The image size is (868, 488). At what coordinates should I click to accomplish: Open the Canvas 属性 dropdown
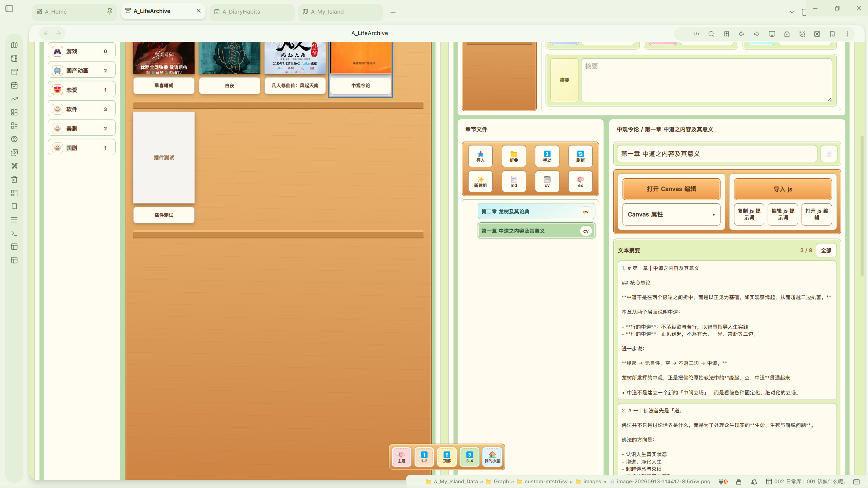(671, 214)
